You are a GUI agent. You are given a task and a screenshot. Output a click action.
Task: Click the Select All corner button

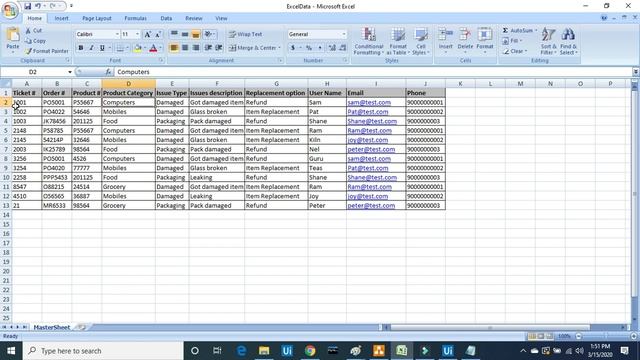(6, 84)
